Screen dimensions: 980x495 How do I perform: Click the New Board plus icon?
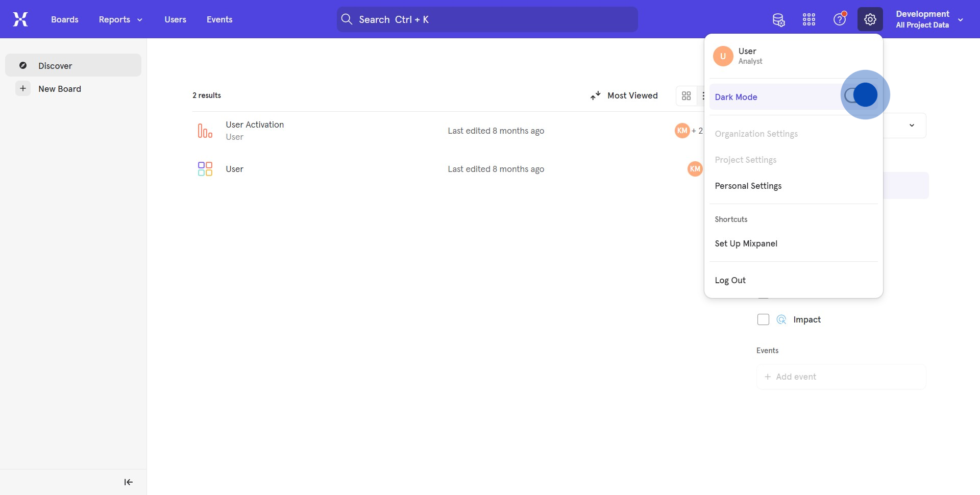click(x=23, y=88)
